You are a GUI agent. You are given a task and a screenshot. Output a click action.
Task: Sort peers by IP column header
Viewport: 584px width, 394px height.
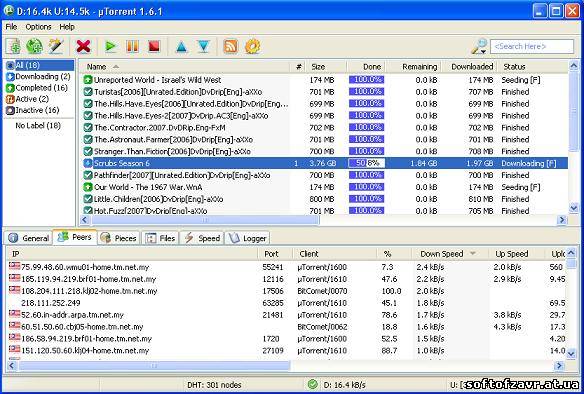point(132,254)
